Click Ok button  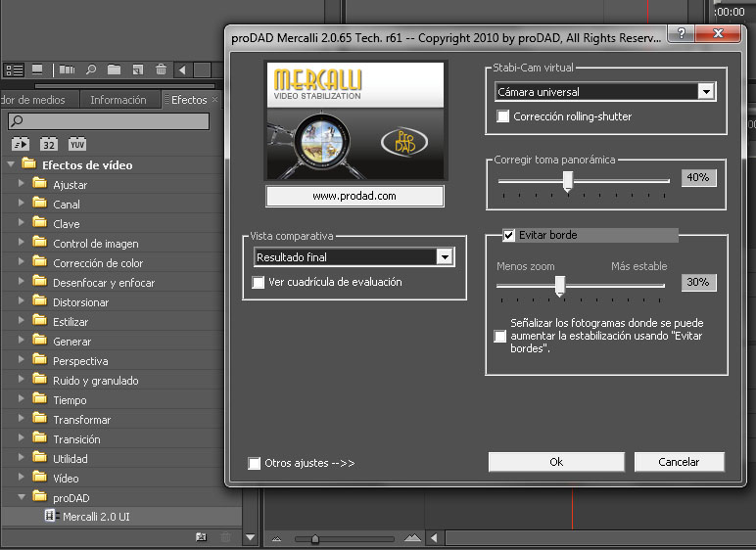pyautogui.click(x=556, y=462)
